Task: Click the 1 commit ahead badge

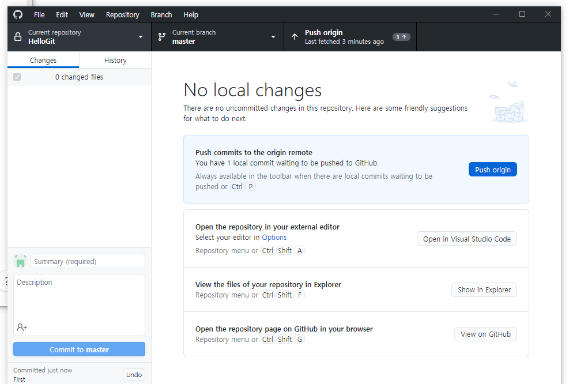Action: pyautogui.click(x=401, y=37)
